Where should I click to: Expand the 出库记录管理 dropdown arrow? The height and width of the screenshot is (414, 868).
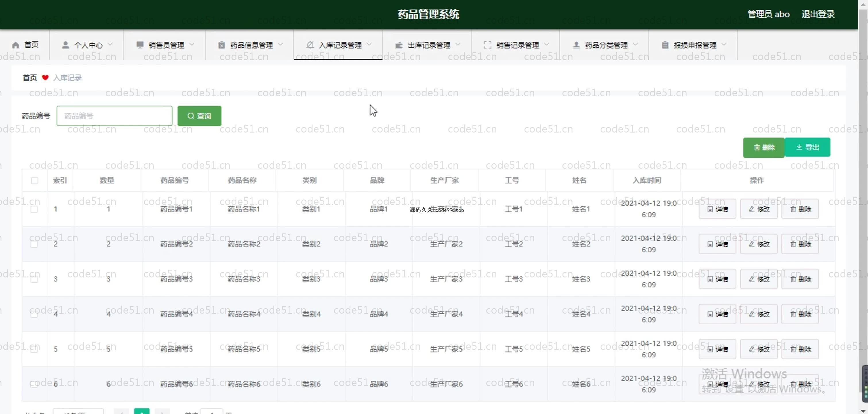458,45
